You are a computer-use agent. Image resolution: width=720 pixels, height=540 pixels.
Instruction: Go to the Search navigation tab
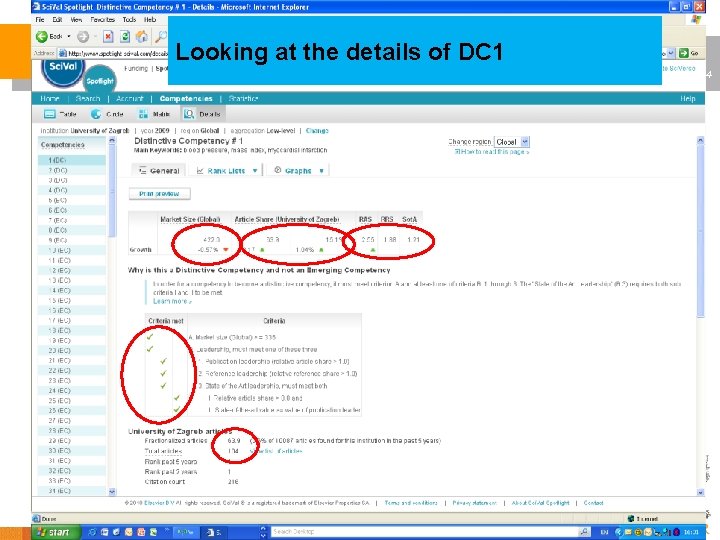[88, 99]
